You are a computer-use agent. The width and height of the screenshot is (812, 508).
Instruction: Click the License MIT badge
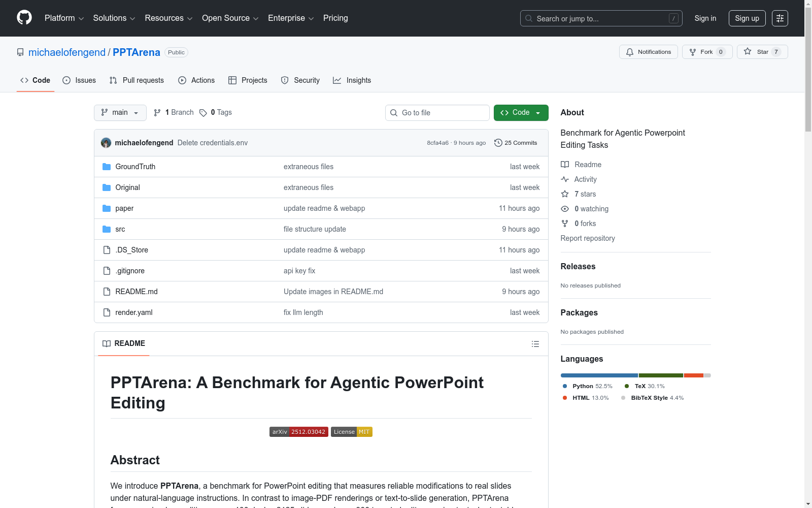352,432
